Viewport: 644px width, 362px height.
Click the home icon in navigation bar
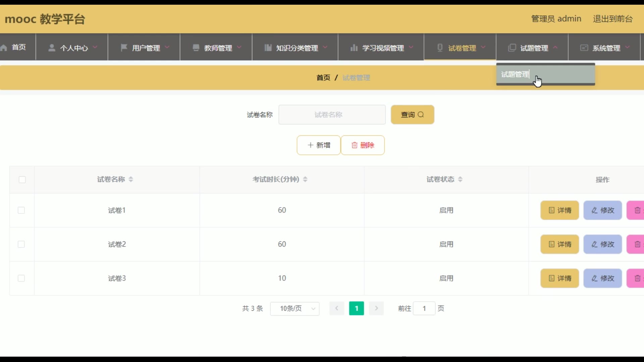[4, 48]
